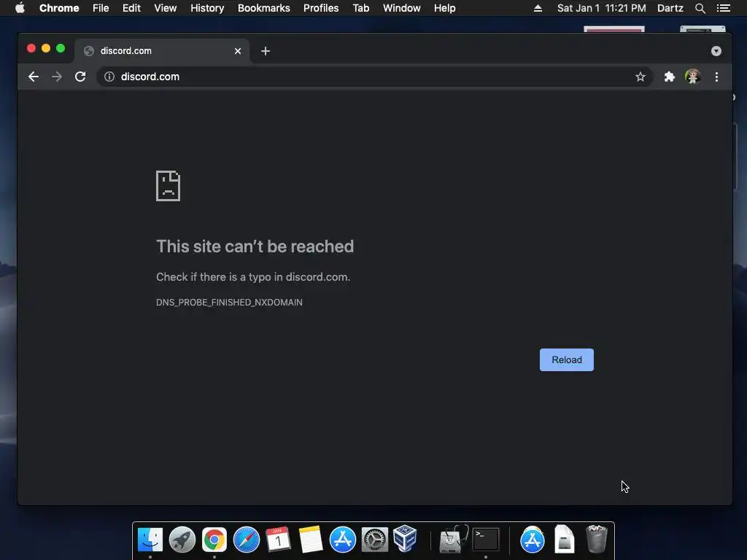Click the forward navigation arrow
Viewport: 747px width, 560px height.
(57, 77)
